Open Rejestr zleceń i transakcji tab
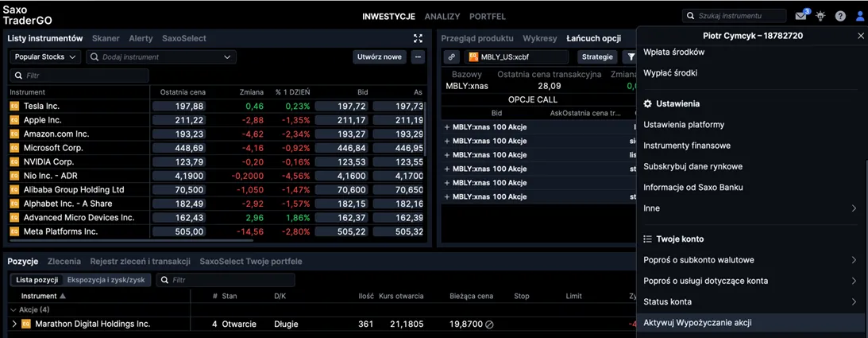 (x=140, y=261)
